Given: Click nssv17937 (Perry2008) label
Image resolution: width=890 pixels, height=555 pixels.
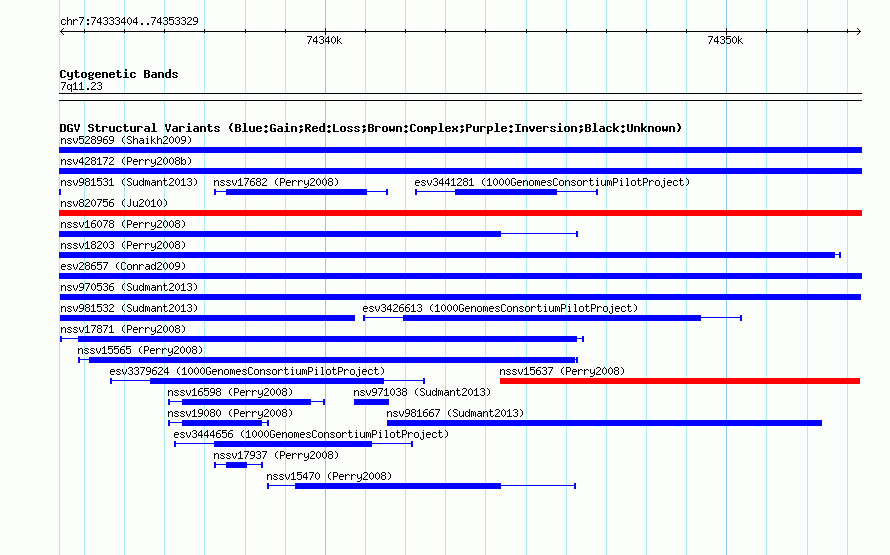Looking at the screenshot, I should tap(276, 455).
